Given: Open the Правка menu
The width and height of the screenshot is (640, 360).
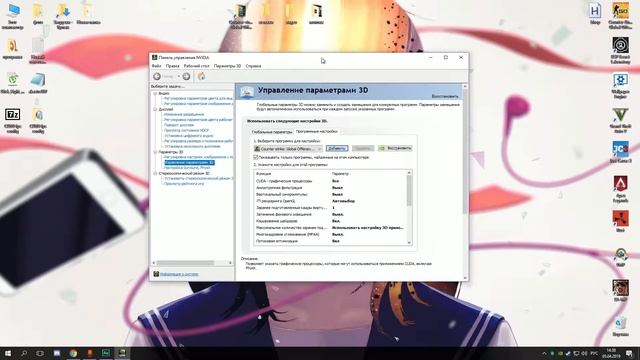Looking at the screenshot, I should tap(172, 66).
